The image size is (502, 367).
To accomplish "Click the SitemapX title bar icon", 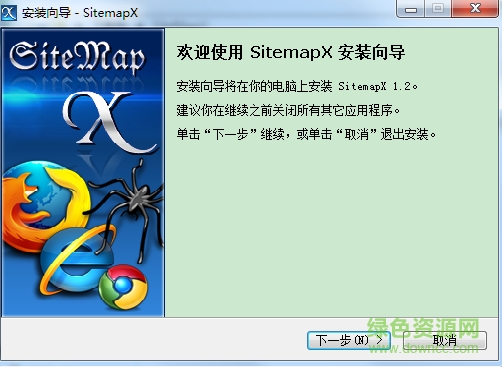I will tap(9, 13).
